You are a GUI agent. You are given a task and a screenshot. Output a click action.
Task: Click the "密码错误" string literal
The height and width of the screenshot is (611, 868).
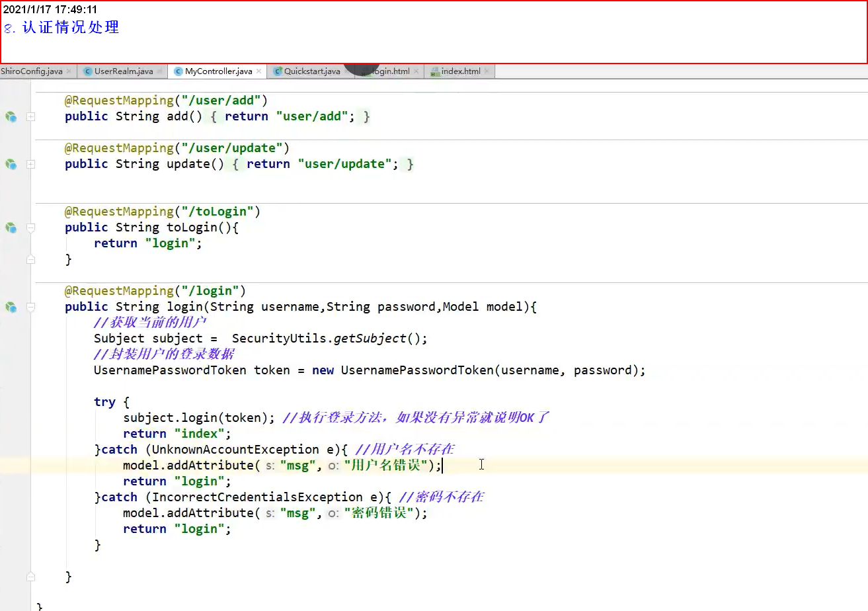click(x=379, y=513)
